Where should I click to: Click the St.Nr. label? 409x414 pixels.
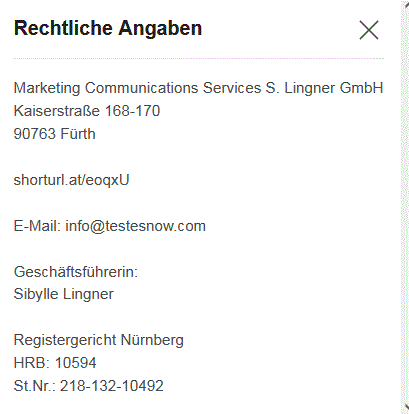click(x=34, y=386)
